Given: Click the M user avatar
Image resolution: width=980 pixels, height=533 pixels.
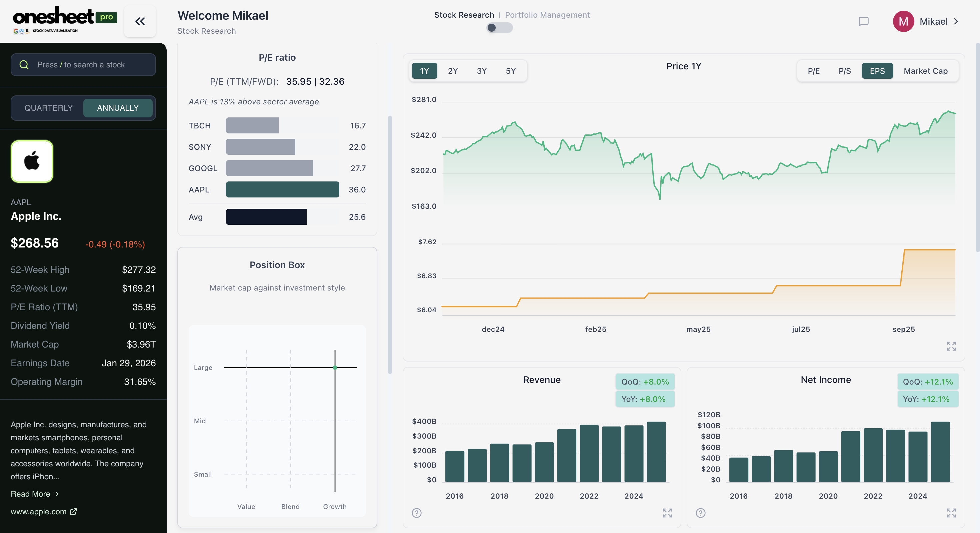Looking at the screenshot, I should 903,21.
